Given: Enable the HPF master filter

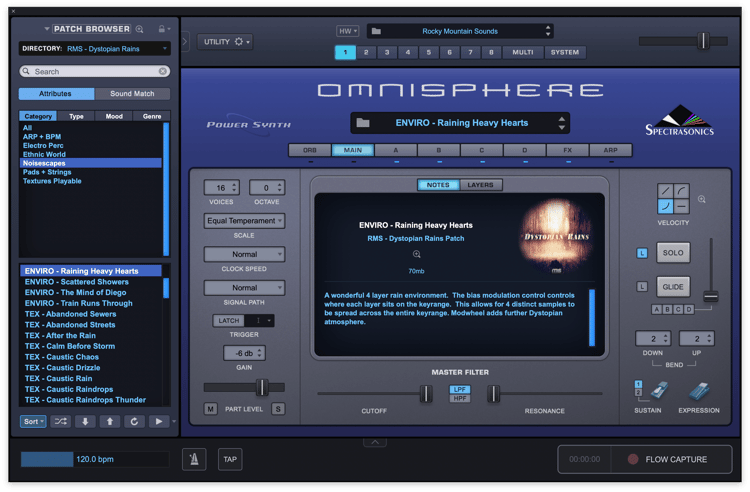Looking at the screenshot, I should click(x=460, y=398).
